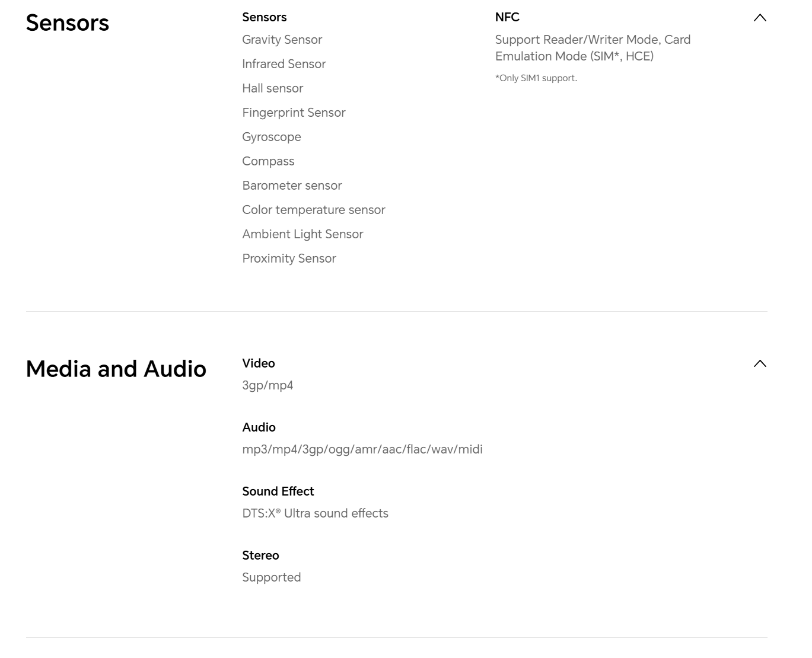
Task: Click the Gravity Sensor entry
Action: point(282,40)
